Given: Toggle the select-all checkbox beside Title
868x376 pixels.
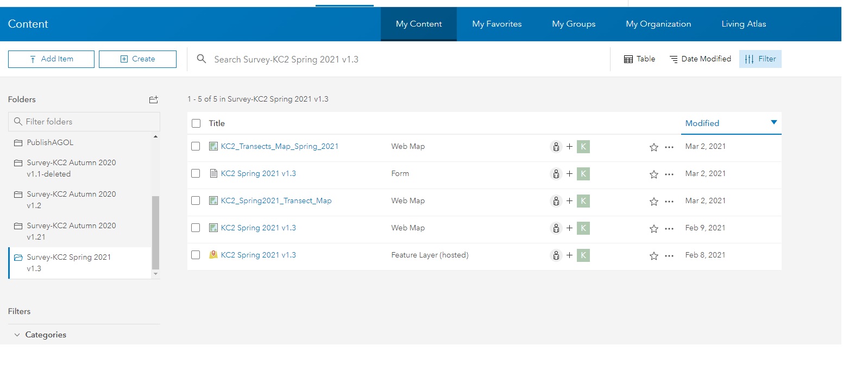Looking at the screenshot, I should pyautogui.click(x=196, y=123).
